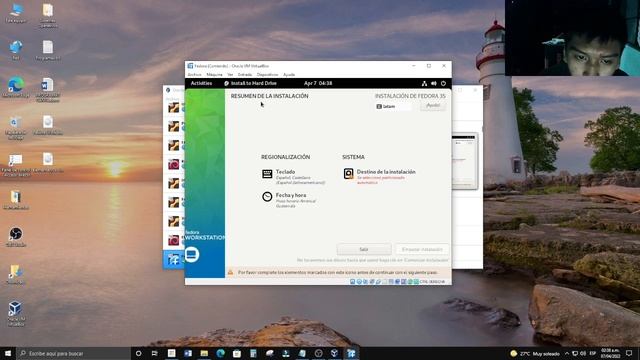Open the VirtualBox desktop shortcut

click(16, 313)
